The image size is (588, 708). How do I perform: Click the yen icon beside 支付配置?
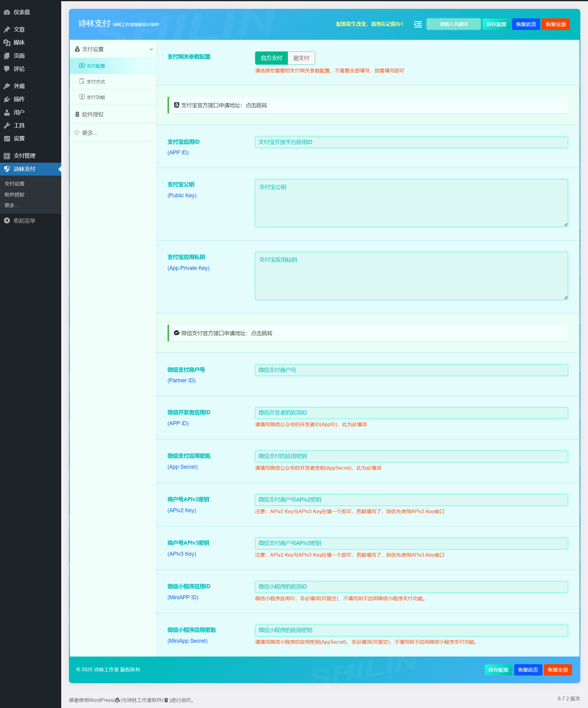(x=82, y=66)
